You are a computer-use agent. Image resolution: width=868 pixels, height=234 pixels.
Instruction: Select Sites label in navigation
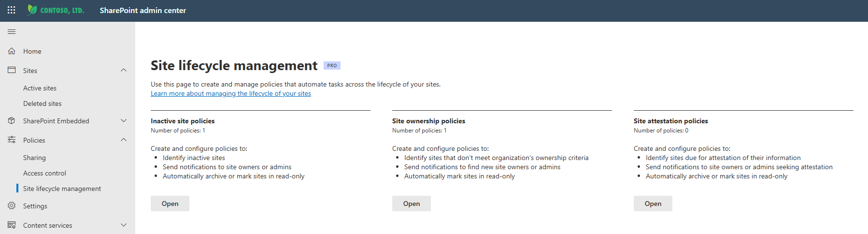(30, 71)
